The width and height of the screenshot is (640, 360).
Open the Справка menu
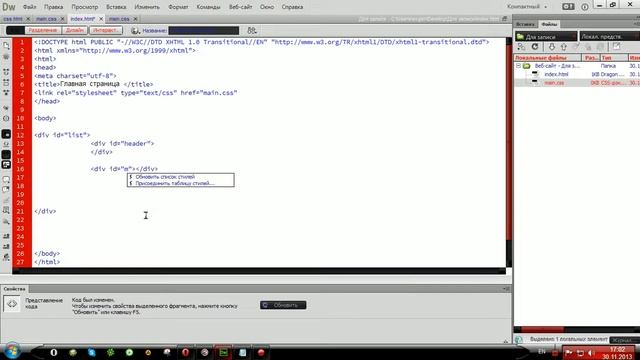coord(292,7)
